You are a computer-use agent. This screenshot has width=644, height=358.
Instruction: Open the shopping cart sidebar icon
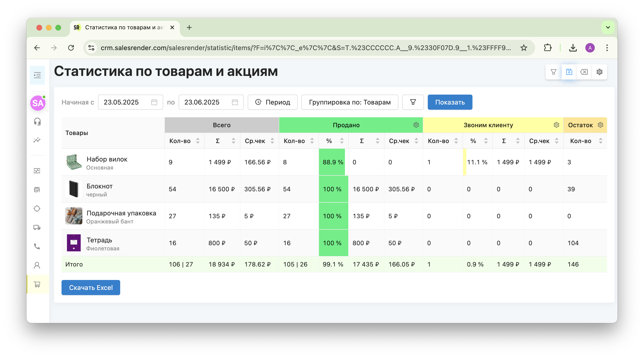37,284
